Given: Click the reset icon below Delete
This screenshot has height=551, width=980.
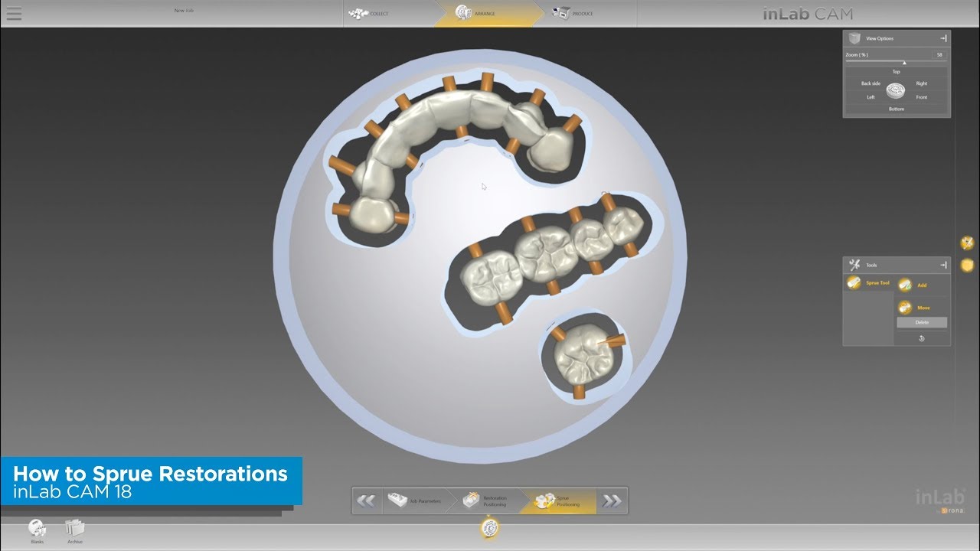Looking at the screenshot, I should [922, 338].
